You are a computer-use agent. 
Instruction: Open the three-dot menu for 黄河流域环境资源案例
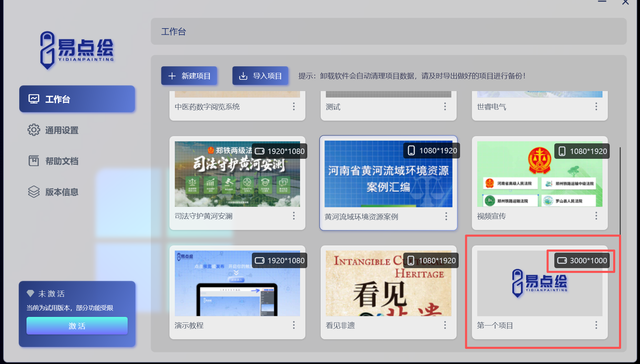[x=446, y=216]
